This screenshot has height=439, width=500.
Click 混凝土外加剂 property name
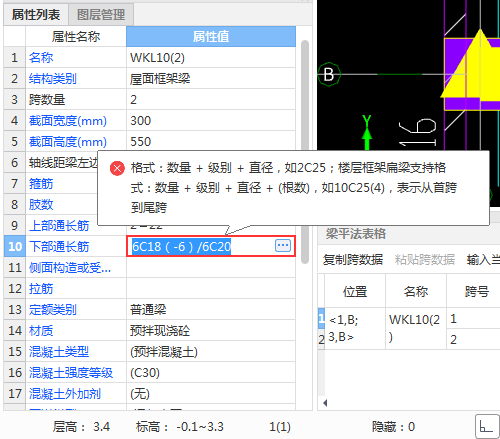click(65, 394)
